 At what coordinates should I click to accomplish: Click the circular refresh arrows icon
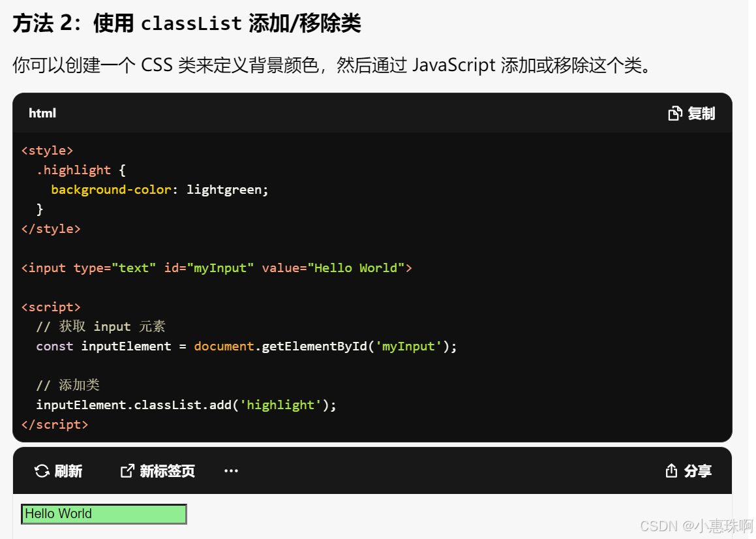(42, 471)
